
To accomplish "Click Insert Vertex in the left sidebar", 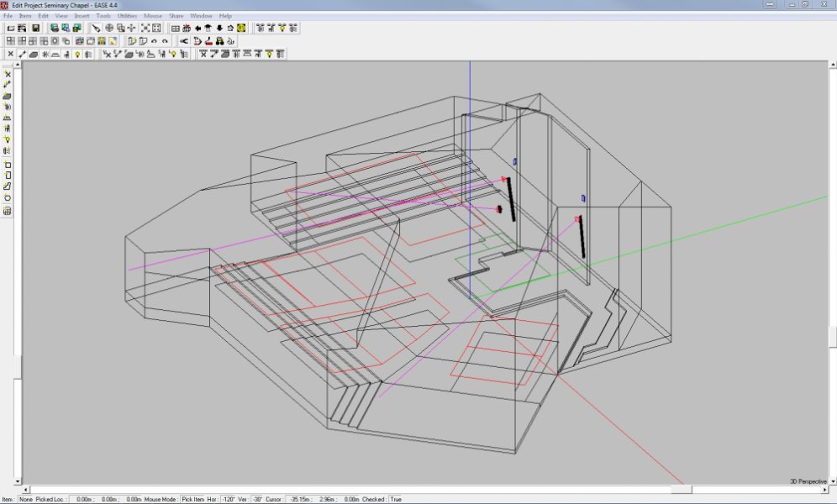I will 8,74.
